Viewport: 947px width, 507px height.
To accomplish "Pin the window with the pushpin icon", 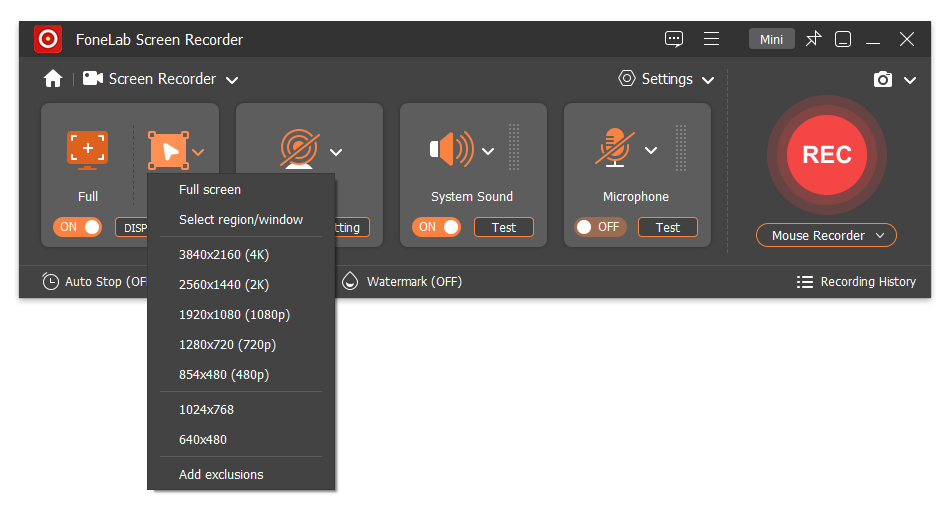I will pyautogui.click(x=814, y=39).
